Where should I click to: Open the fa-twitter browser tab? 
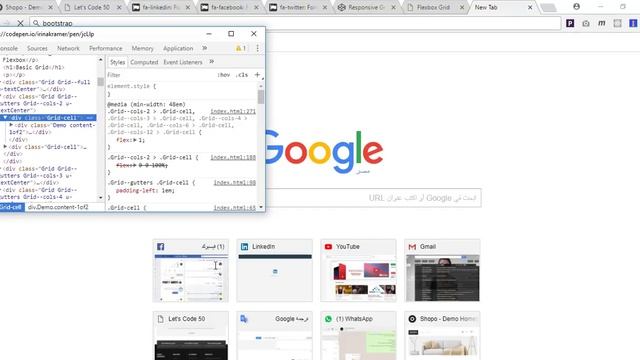(x=297, y=7)
